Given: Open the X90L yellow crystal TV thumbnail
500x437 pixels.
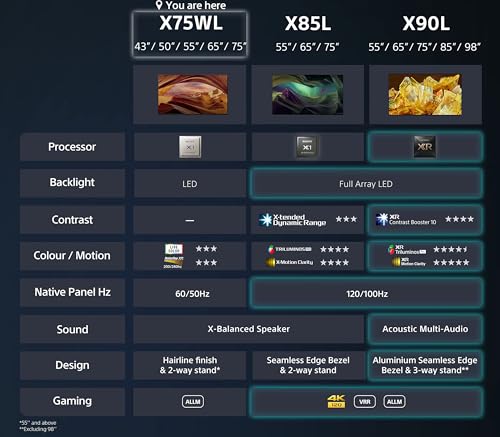Looking at the screenshot, I should coord(425,94).
